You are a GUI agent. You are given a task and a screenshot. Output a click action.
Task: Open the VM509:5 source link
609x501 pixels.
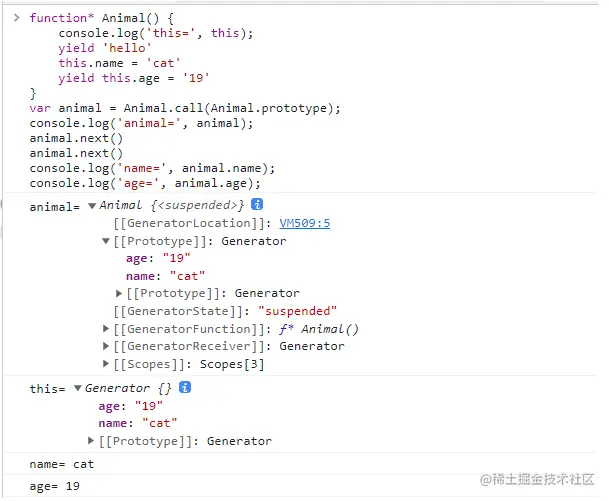tap(304, 223)
